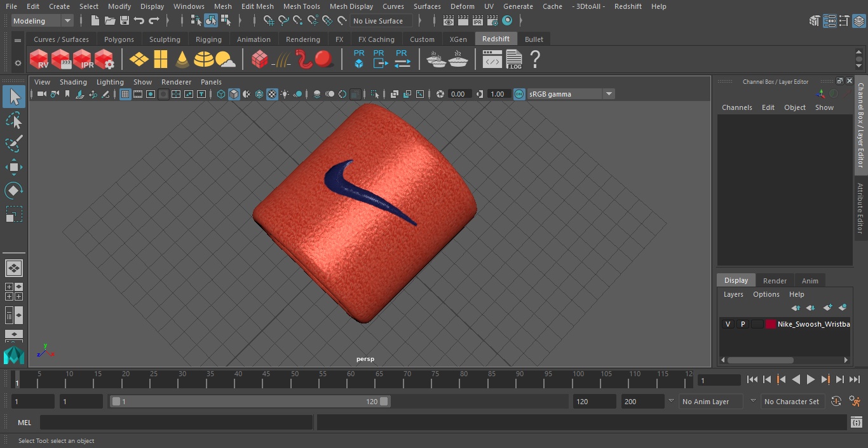Create Redshift spot light cone icon

pos(182,60)
